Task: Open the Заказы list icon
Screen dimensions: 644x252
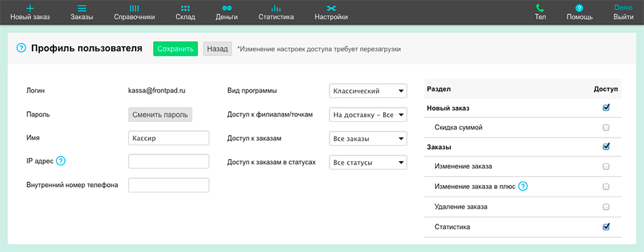Action: tap(82, 8)
